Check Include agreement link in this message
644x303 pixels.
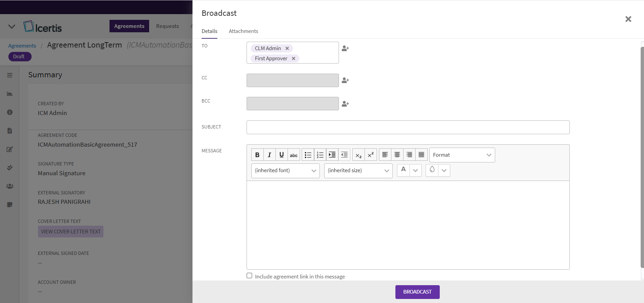[x=249, y=276]
